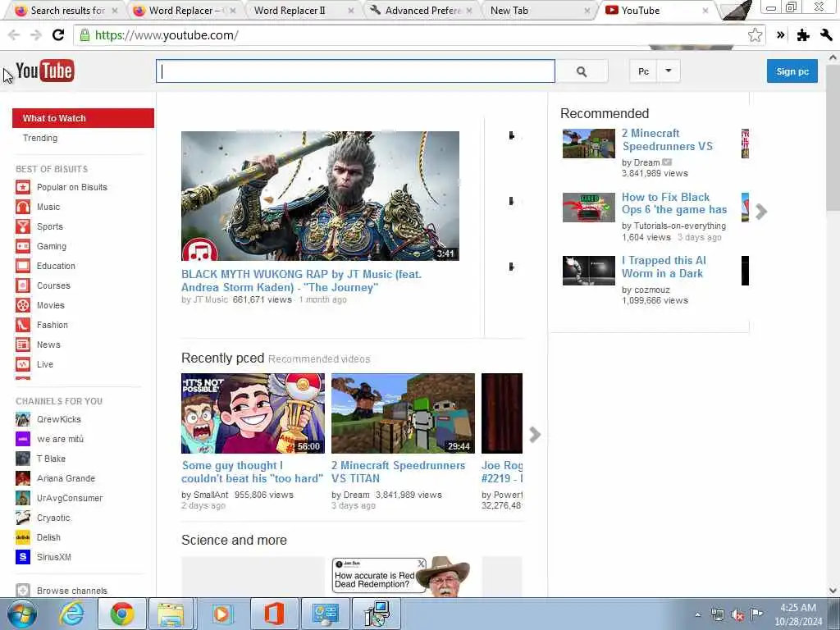The image size is (840, 630).
Task: Open Ariana Grande channel avatar
Action: pyautogui.click(x=22, y=478)
